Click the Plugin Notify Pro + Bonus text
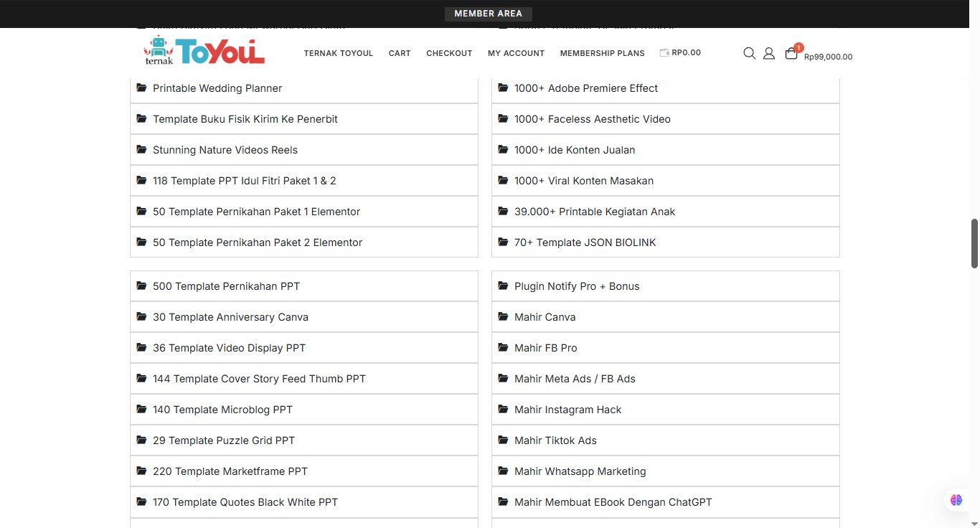Screen dimensions: 980x528 [x=577, y=286]
